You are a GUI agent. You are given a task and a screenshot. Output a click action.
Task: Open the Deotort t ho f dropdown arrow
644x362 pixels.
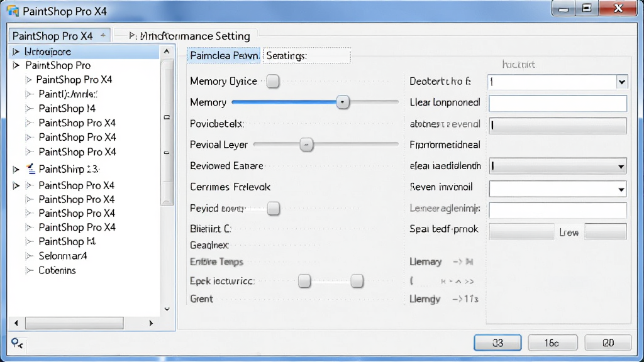pyautogui.click(x=621, y=82)
